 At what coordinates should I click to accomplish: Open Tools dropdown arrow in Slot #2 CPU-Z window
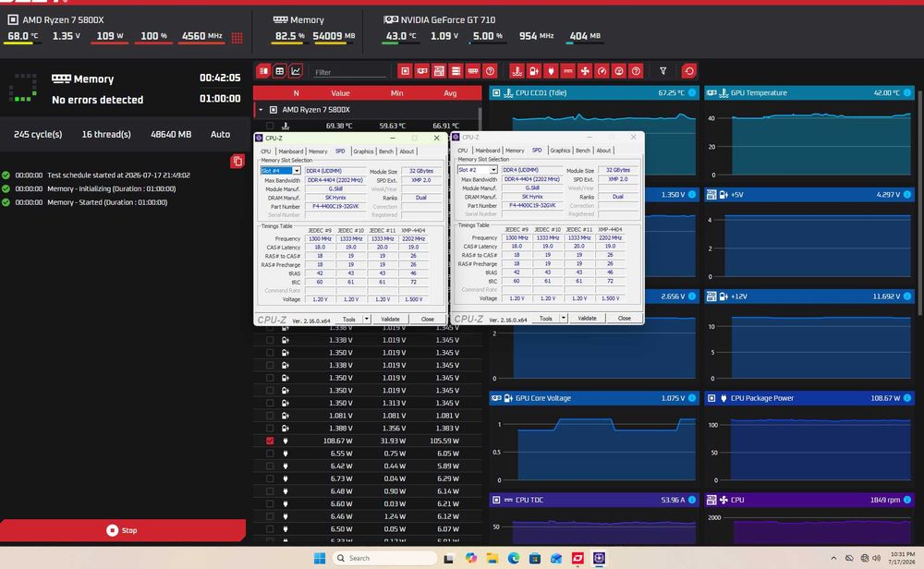(563, 318)
